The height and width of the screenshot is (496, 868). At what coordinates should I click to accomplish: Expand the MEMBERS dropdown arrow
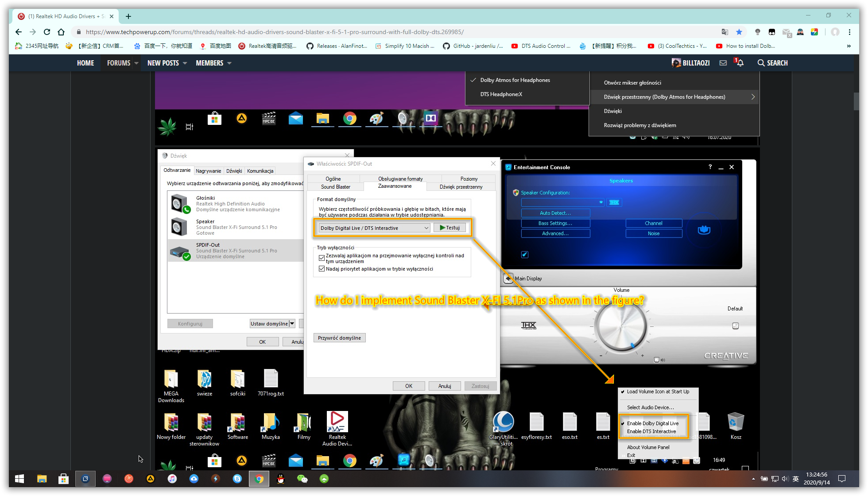[229, 63]
